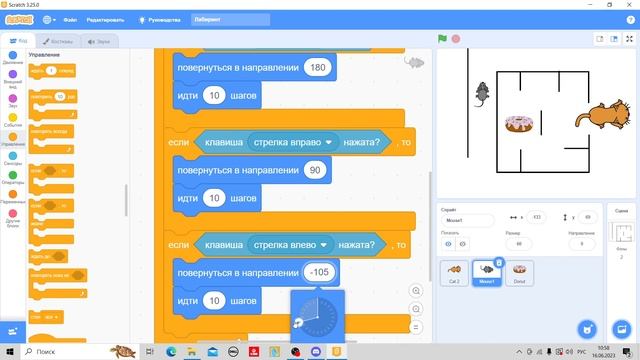The height and width of the screenshot is (360, 640).
Task: Switch to the Звуки tab
Action: coord(99,41)
